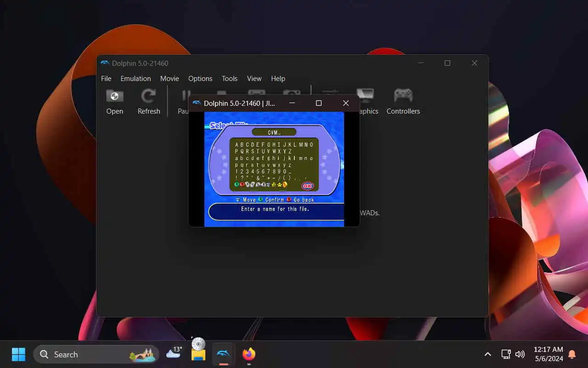The image size is (588, 368).
Task: Open the Windows Start menu
Action: pos(18,354)
